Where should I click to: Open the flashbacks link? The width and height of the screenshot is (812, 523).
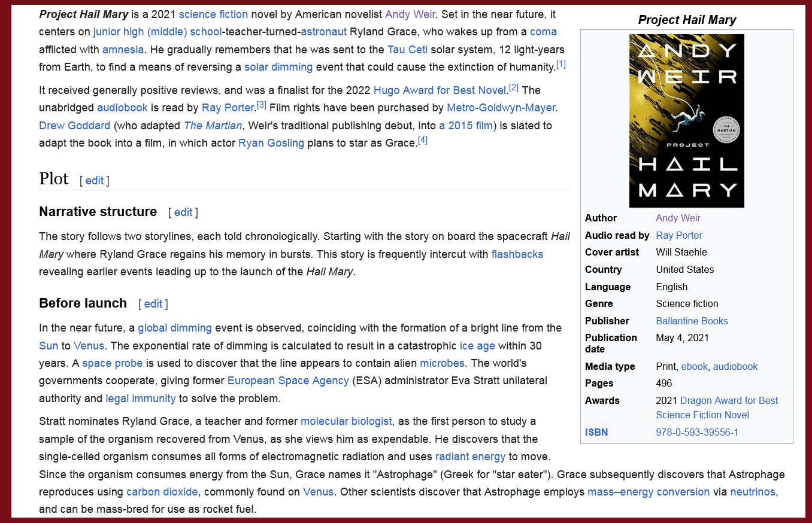point(517,254)
